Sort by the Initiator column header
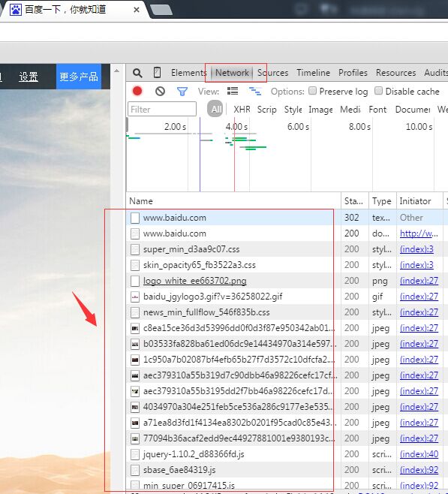 [x=419, y=201]
